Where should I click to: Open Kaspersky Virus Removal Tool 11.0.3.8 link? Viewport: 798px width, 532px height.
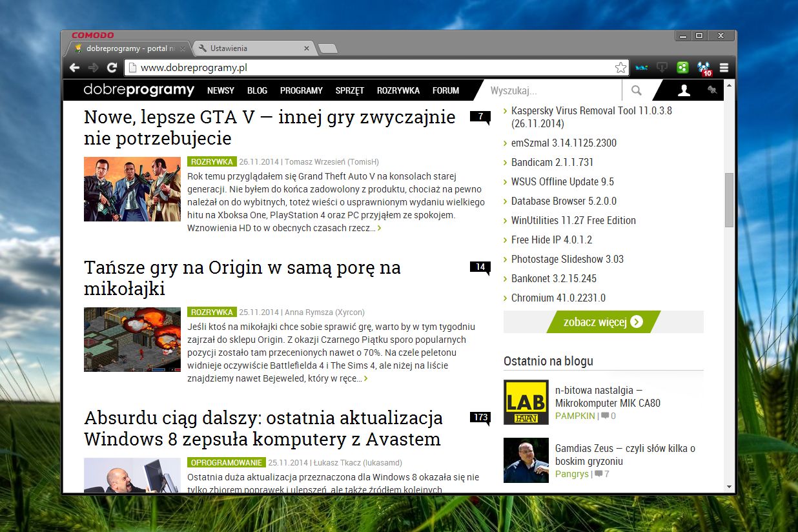click(591, 117)
